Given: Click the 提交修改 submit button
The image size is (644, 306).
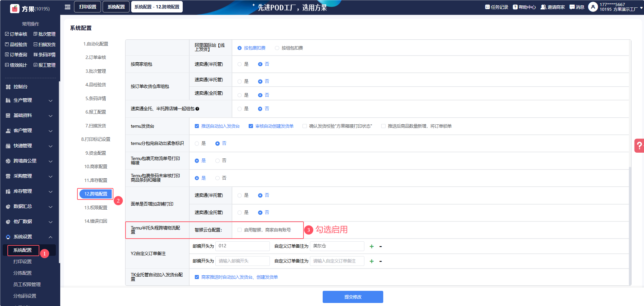Looking at the screenshot, I should 353,297.
